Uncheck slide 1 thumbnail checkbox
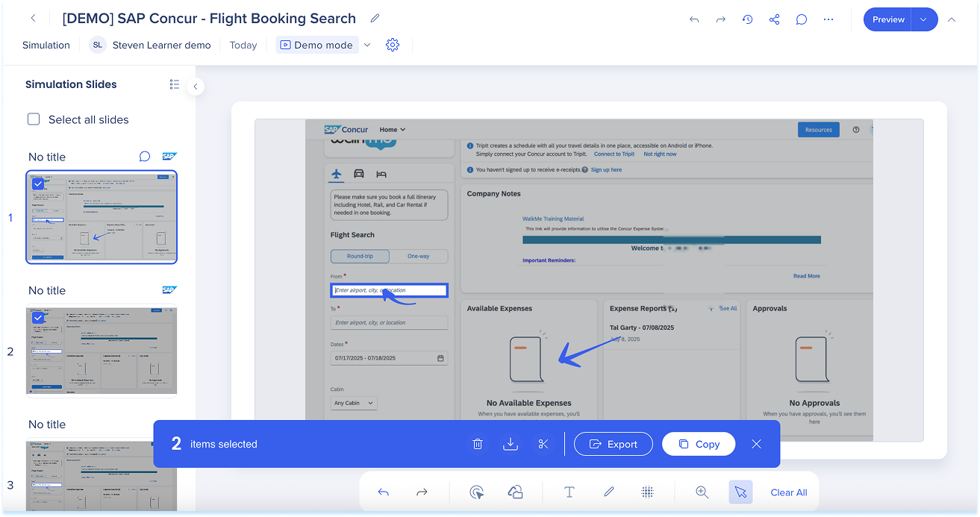Screen dimensions: 980x517 pyautogui.click(x=38, y=184)
